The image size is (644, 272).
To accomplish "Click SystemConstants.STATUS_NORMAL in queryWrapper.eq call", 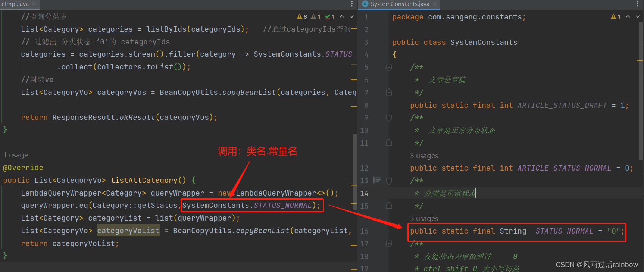I will [247, 205].
